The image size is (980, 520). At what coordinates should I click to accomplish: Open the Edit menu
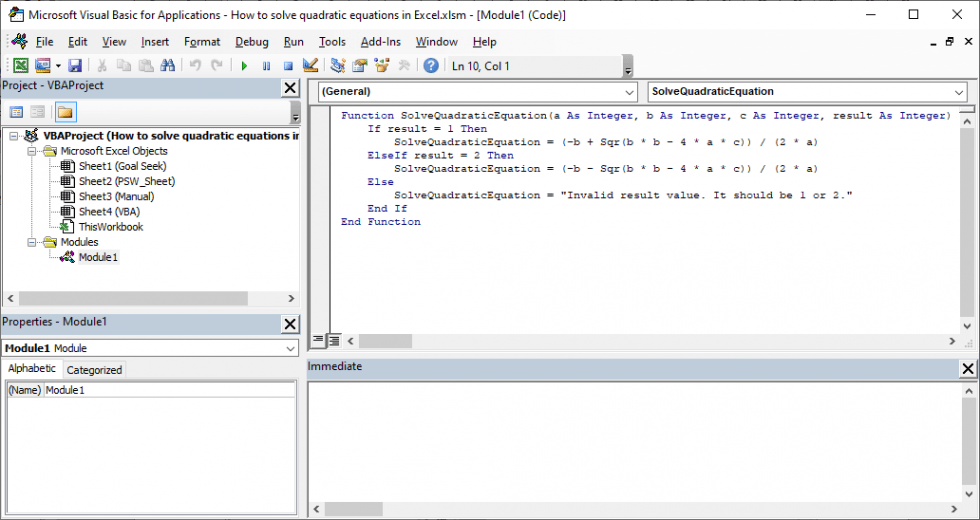click(x=78, y=42)
